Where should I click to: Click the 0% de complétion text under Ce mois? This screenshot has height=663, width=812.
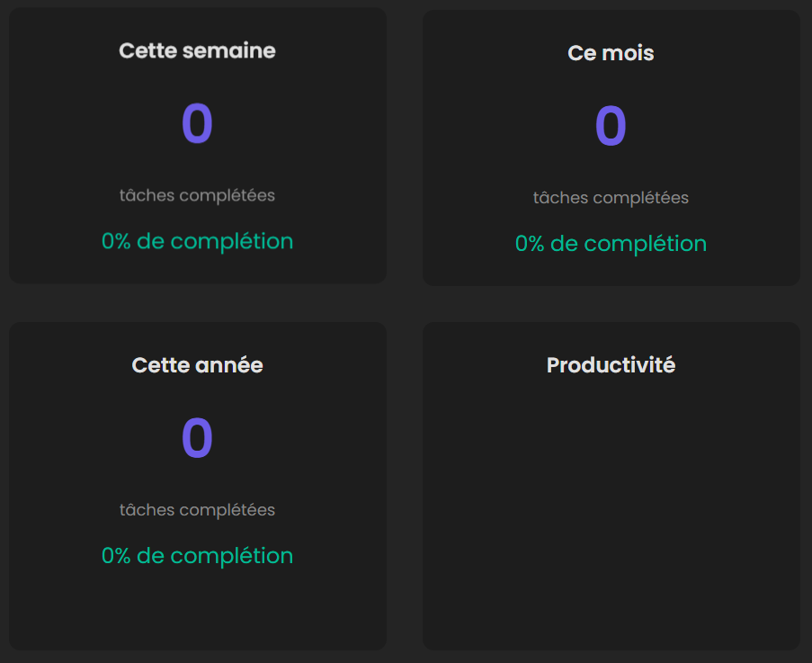coord(611,243)
